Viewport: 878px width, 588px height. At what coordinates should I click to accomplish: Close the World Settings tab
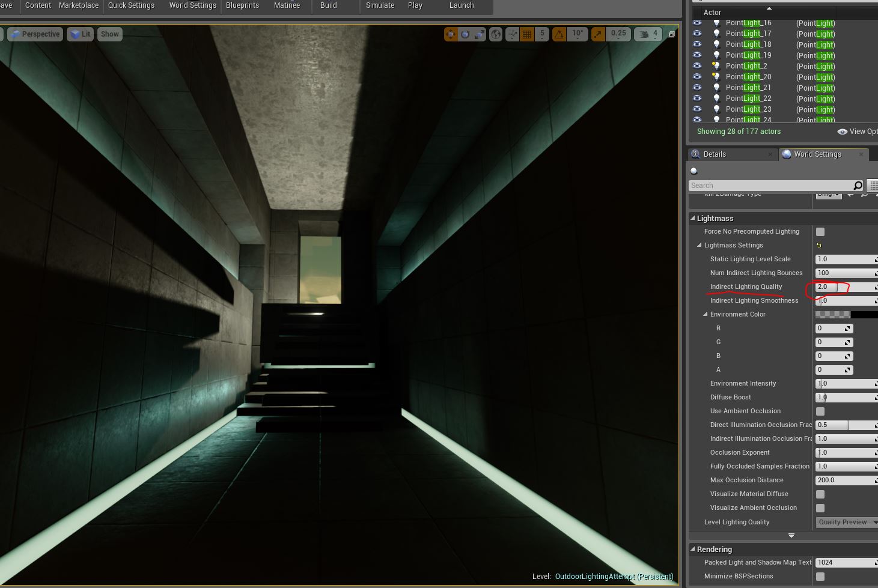pyautogui.click(x=861, y=154)
